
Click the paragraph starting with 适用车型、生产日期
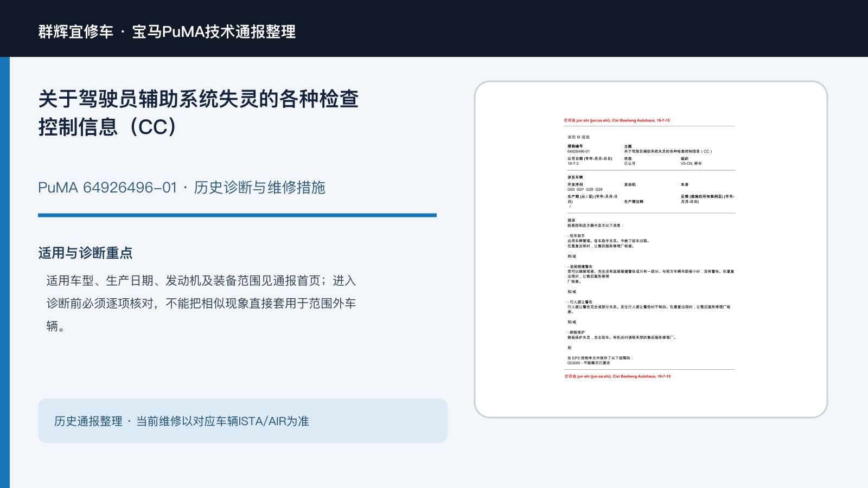(201, 303)
